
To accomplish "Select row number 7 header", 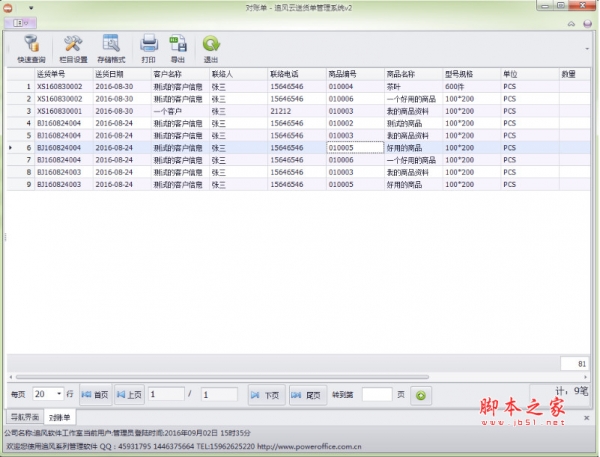I will coord(21,160).
